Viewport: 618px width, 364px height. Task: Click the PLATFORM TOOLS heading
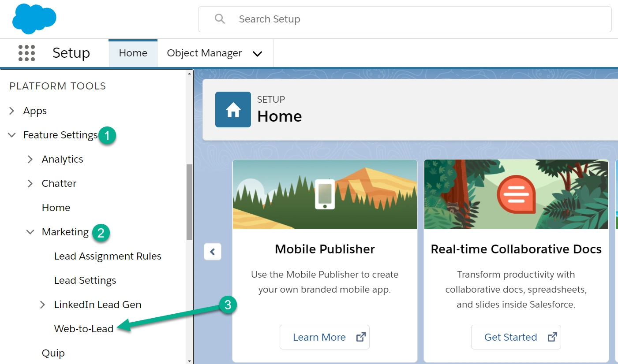(58, 86)
